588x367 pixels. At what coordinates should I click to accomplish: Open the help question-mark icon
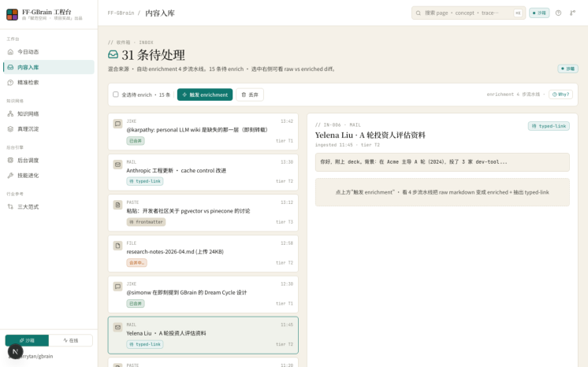(x=558, y=13)
